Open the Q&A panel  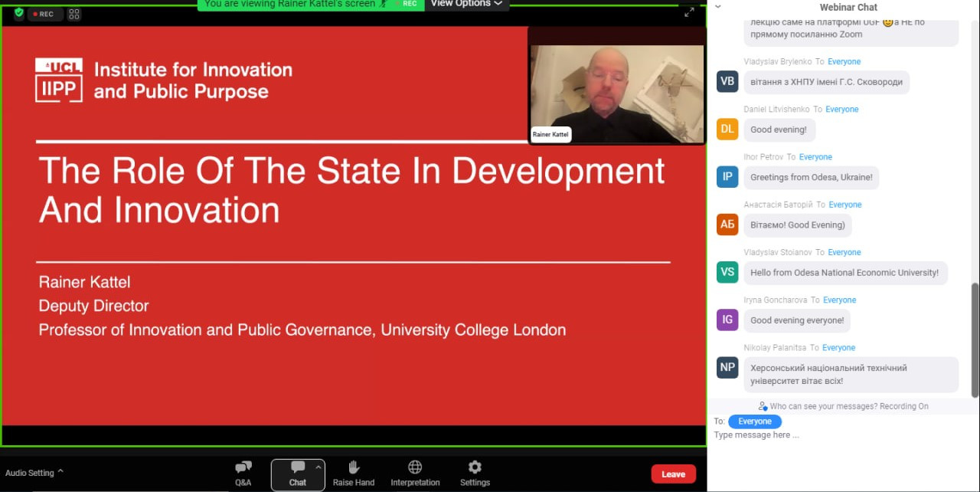point(243,474)
